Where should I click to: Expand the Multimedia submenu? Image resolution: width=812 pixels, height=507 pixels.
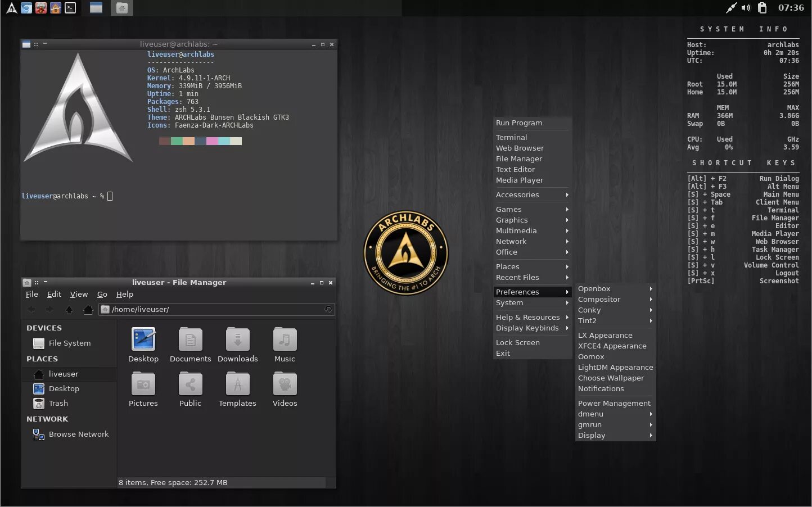coord(533,230)
